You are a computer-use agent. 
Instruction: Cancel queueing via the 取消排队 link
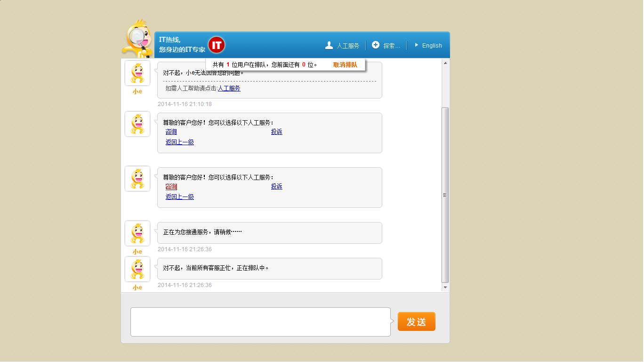[345, 65]
